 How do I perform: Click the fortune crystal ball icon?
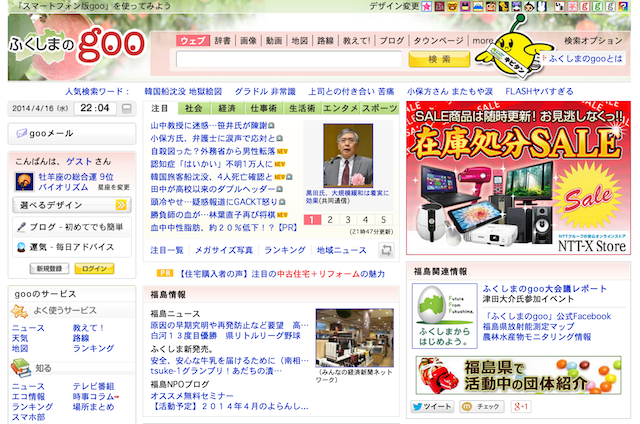tap(21, 247)
